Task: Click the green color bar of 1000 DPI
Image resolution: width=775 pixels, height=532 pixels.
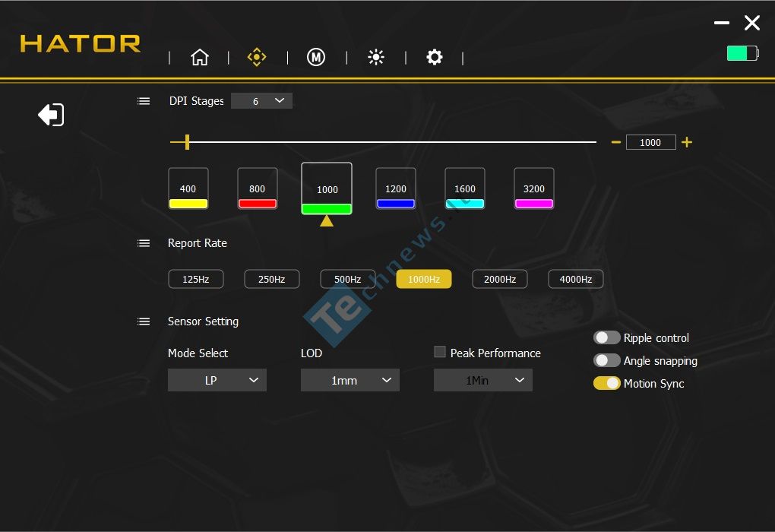Action: (x=327, y=209)
